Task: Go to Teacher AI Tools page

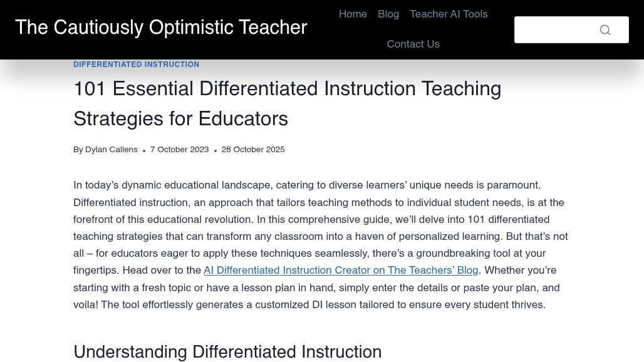Action: (x=449, y=14)
